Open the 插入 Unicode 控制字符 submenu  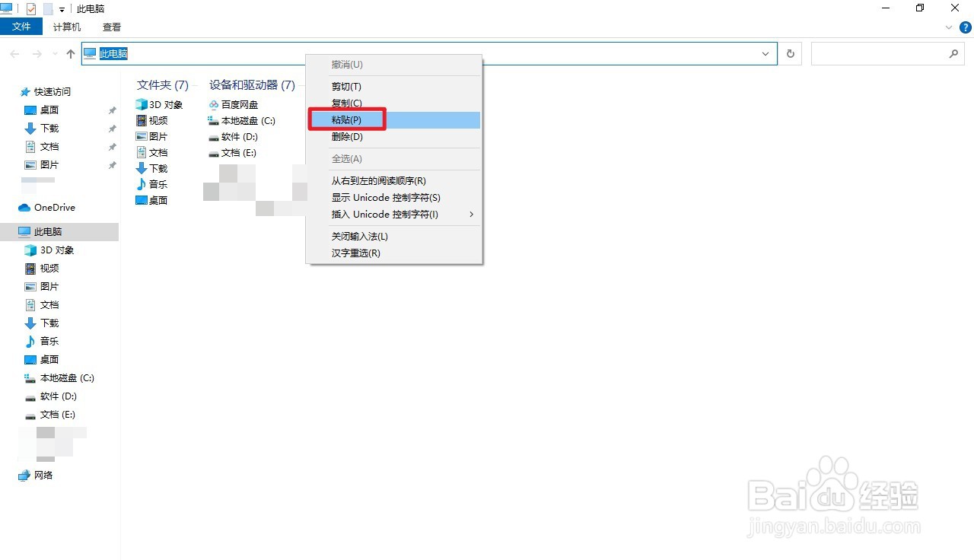[x=385, y=215]
